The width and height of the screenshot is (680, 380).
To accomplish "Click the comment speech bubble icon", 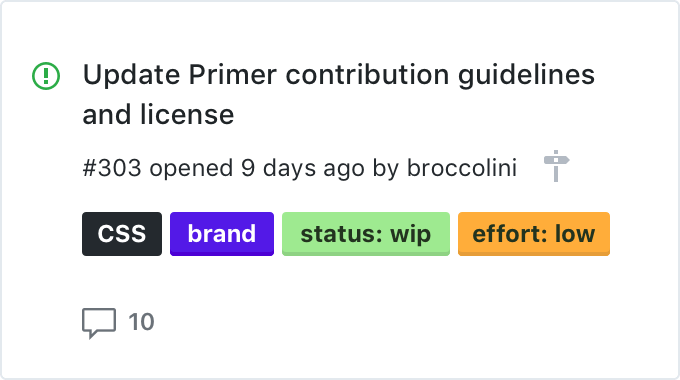I will [99, 323].
